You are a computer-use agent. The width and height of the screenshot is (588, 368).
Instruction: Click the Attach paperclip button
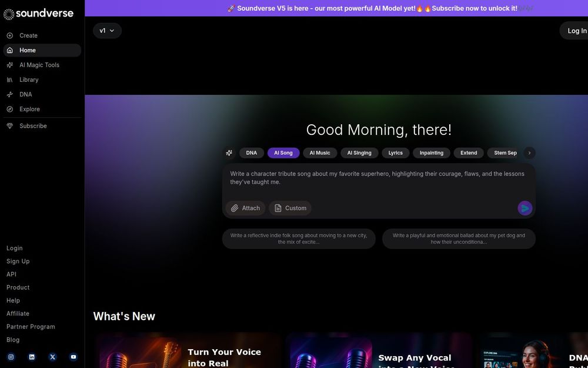pyautogui.click(x=245, y=208)
